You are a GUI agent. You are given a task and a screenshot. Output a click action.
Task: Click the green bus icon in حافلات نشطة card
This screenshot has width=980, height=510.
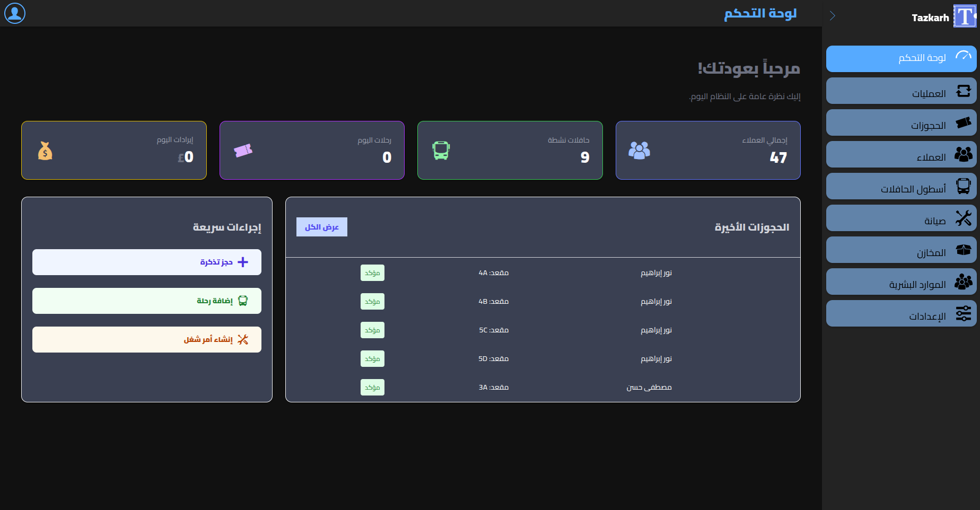pos(441,151)
